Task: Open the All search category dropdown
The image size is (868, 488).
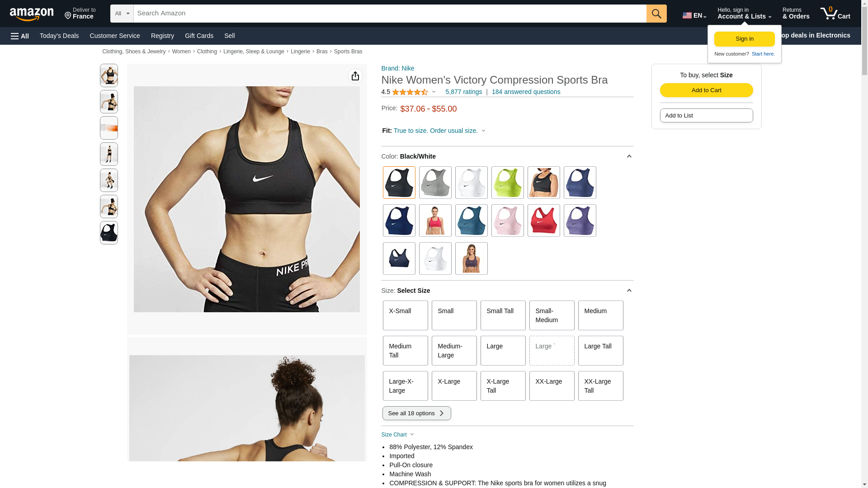Action: pos(122,14)
